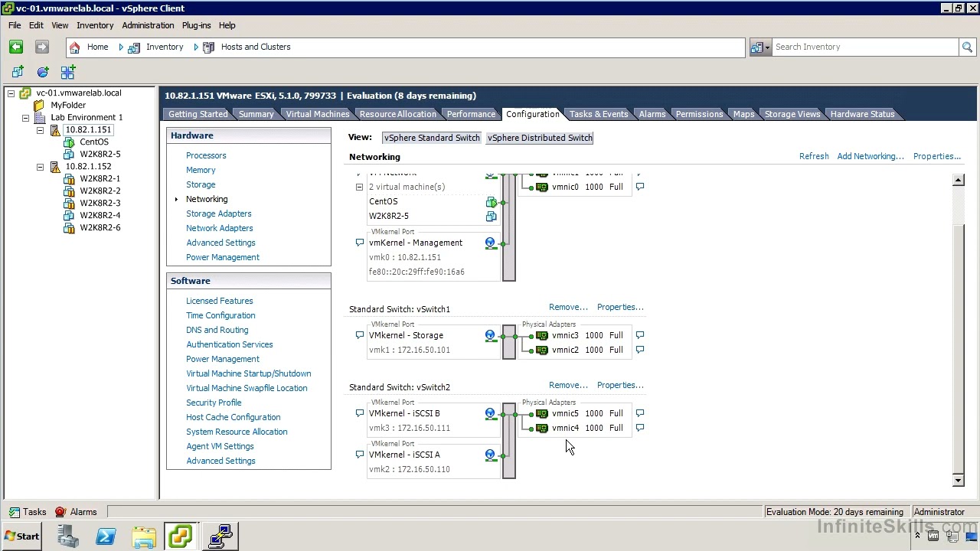Click the info bubble beside VMKernel - iSCSI A
The width and height of the screenshot is (980, 551).
click(359, 455)
